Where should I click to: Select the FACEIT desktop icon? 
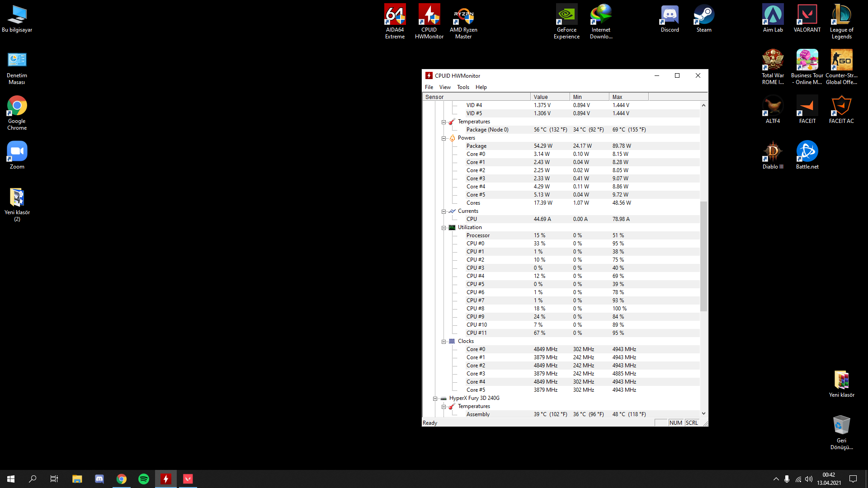(807, 109)
